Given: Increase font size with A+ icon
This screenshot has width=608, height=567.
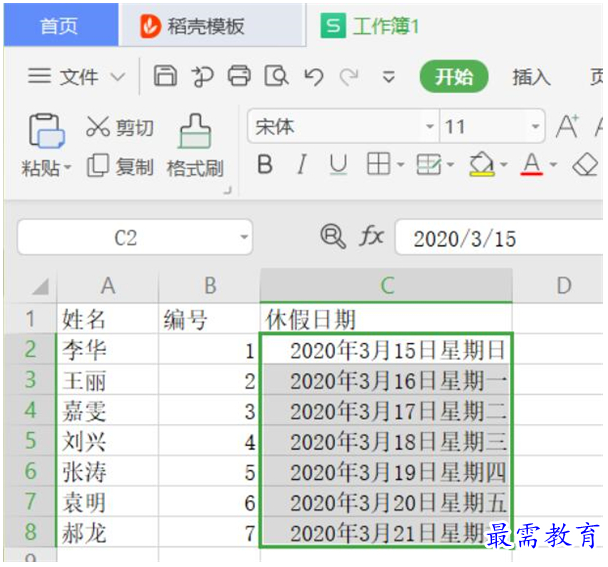Looking at the screenshot, I should (x=567, y=126).
